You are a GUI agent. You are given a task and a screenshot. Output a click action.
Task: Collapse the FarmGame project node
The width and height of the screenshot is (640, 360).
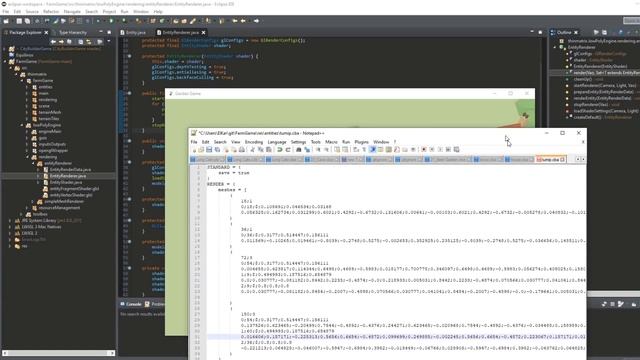pos(5,62)
